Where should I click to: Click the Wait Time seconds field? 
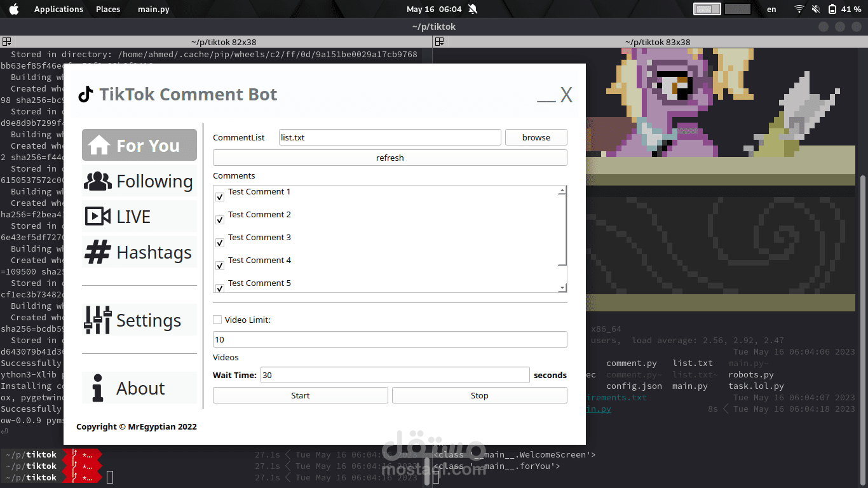click(x=395, y=375)
